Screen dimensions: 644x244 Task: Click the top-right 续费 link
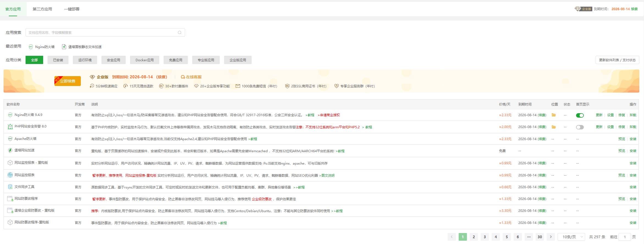pyautogui.click(x=634, y=9)
